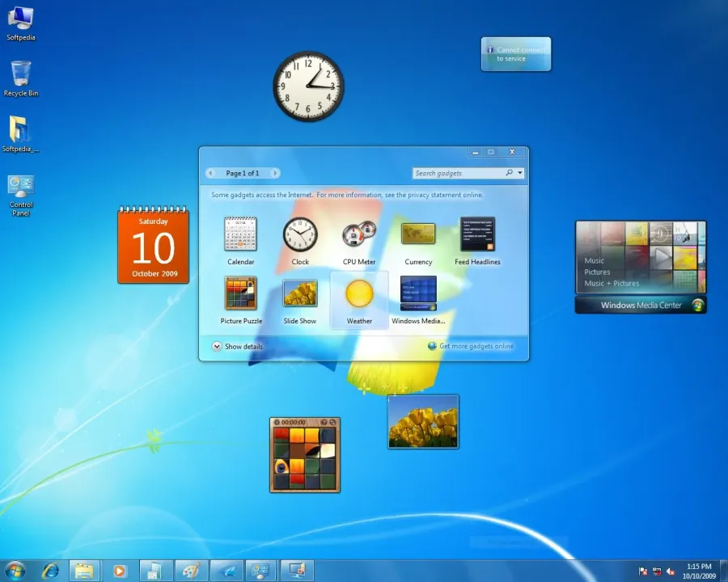Viewport: 728px width, 582px height.
Task: Click the taskbar clock showing 1:15 PM
Action: pos(699,571)
